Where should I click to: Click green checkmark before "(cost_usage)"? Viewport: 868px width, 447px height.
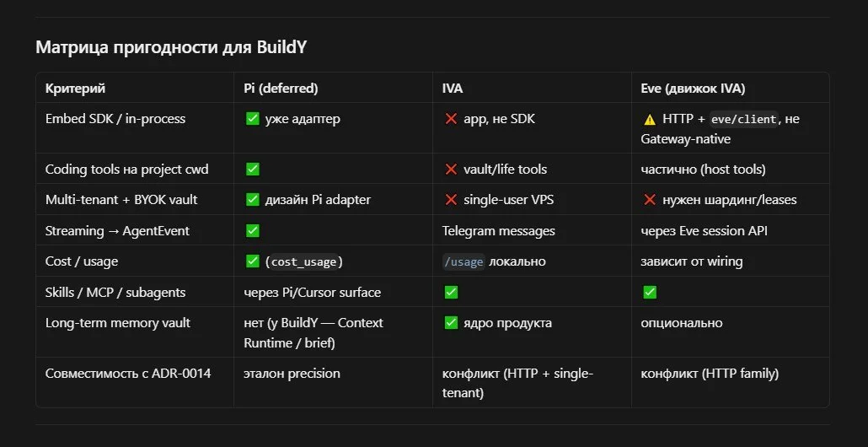[x=253, y=261]
